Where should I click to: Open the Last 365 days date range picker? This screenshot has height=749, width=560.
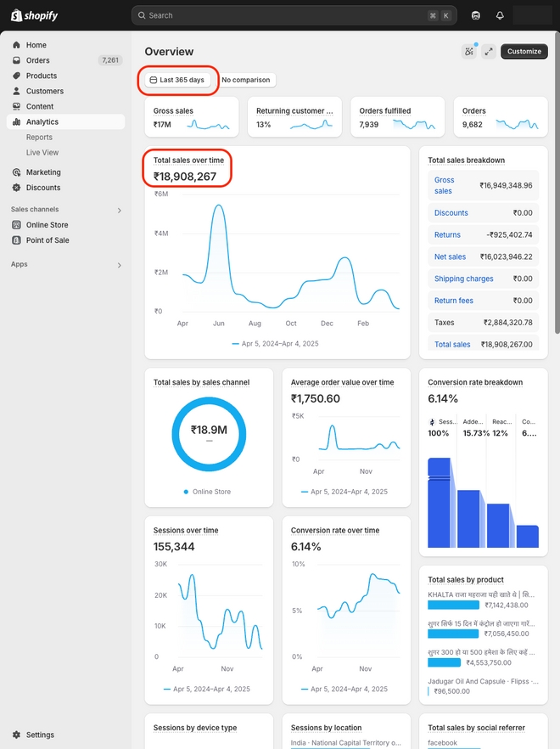point(176,79)
